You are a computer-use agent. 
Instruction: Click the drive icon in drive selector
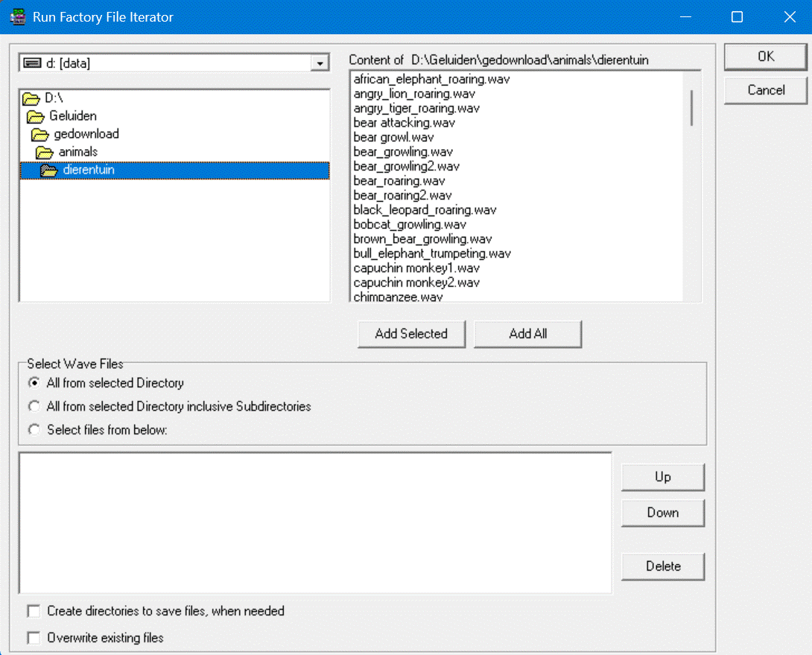(x=33, y=63)
